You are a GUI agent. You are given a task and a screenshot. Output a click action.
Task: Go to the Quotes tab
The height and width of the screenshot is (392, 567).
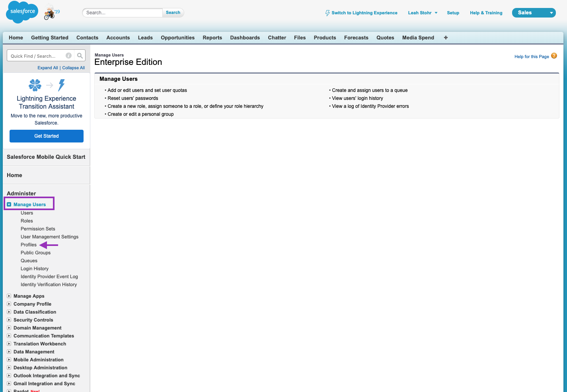pyautogui.click(x=385, y=37)
